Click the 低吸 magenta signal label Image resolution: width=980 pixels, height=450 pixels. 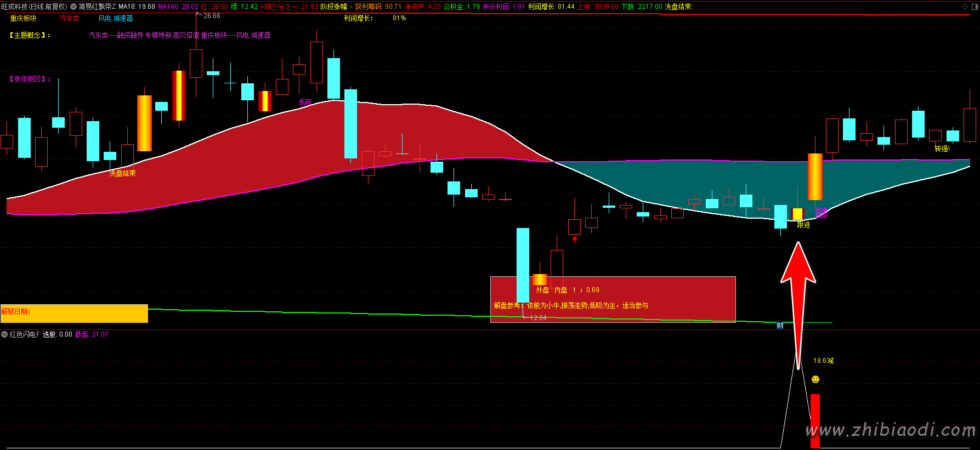pos(305,102)
